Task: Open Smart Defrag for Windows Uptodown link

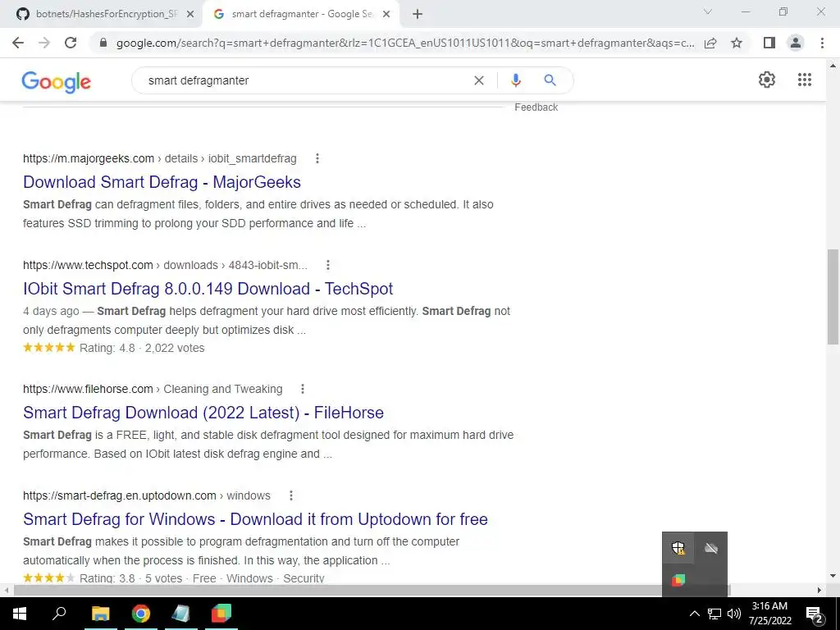Action: [255, 519]
